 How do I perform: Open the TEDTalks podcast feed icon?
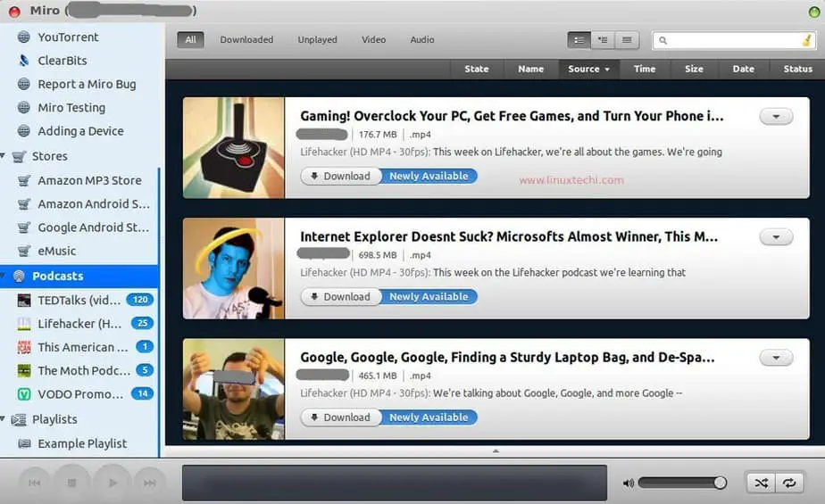coord(24,300)
